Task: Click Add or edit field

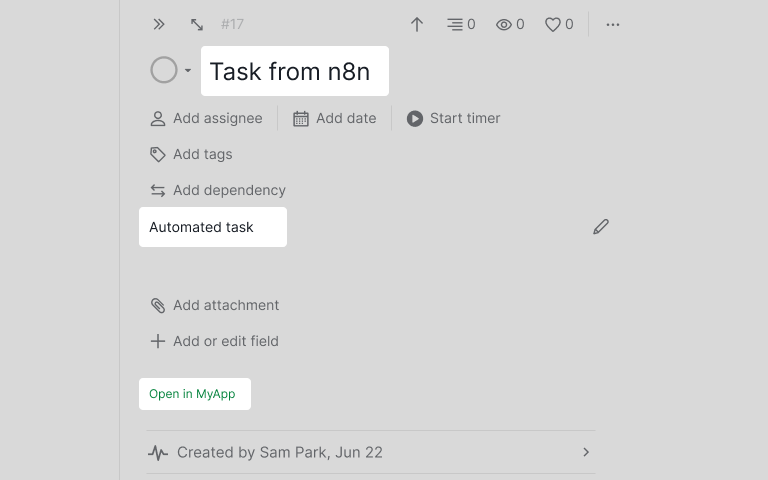Action: 214,341
